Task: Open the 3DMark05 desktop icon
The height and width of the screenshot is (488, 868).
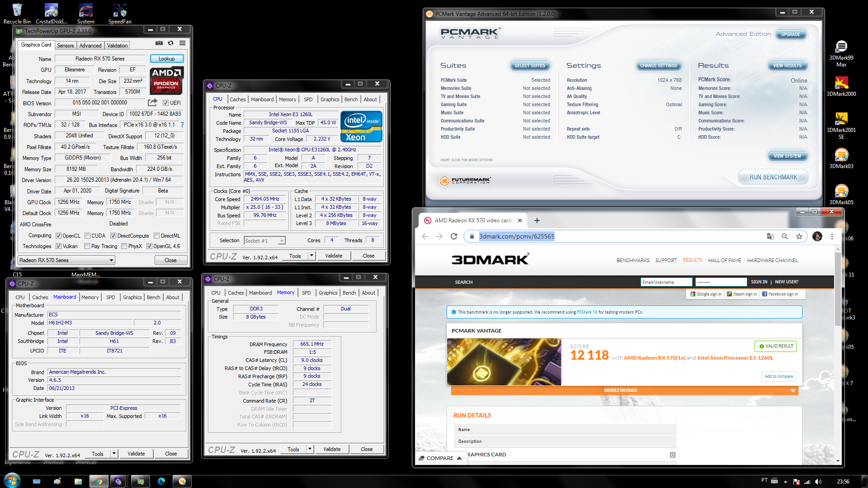Action: pos(841,194)
